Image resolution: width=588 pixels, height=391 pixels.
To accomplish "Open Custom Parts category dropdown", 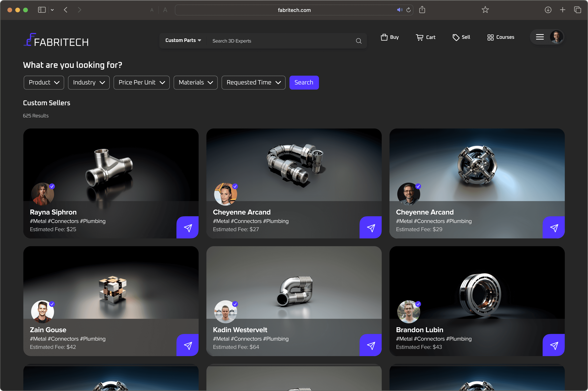I will (183, 40).
